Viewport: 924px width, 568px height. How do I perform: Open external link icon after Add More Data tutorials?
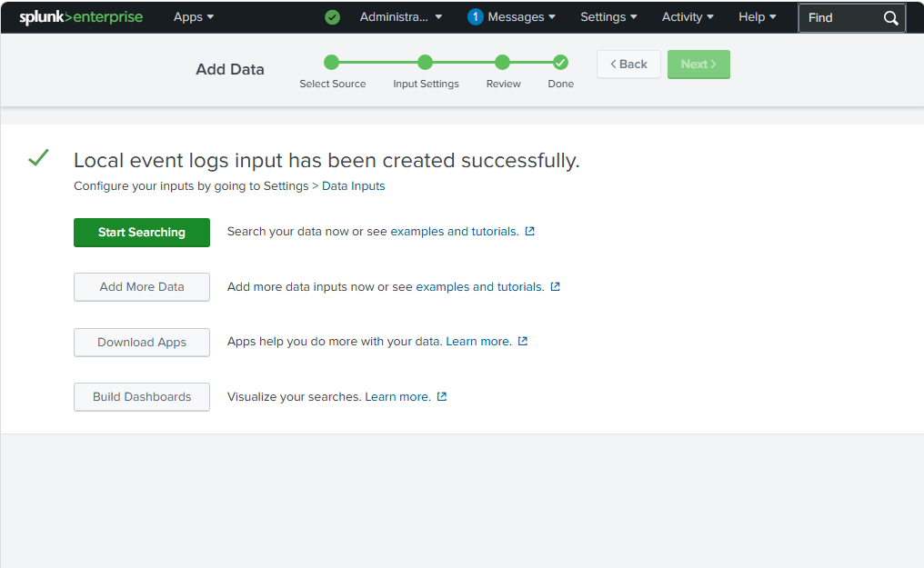click(555, 286)
